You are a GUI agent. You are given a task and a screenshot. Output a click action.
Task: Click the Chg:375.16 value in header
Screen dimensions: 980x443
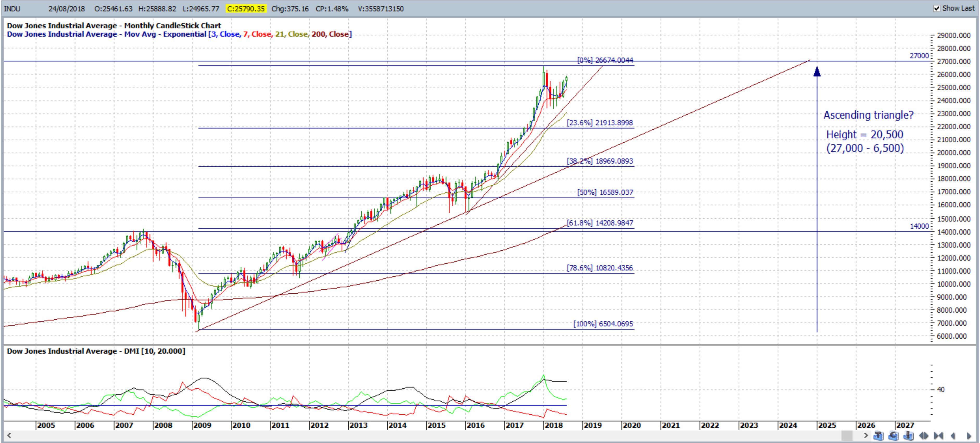click(x=290, y=8)
